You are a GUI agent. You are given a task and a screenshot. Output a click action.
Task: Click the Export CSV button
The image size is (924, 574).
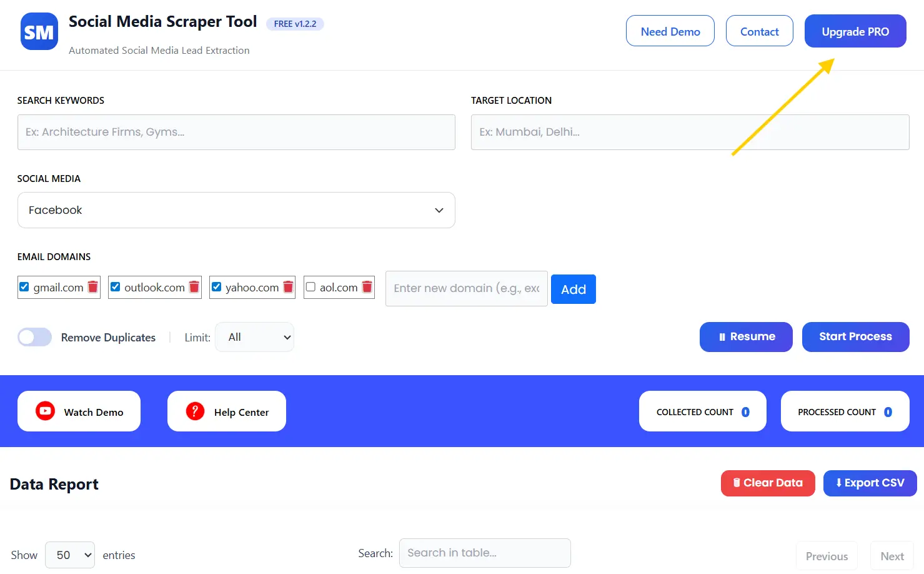click(x=870, y=483)
